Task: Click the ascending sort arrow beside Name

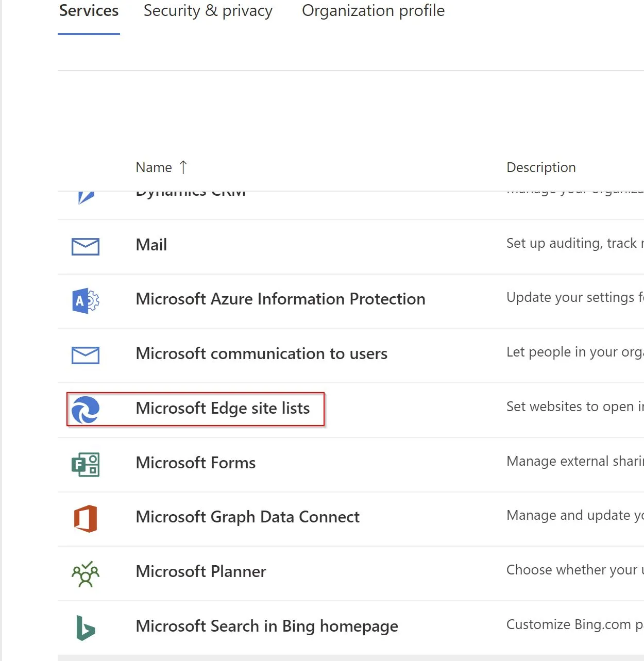Action: pos(183,167)
